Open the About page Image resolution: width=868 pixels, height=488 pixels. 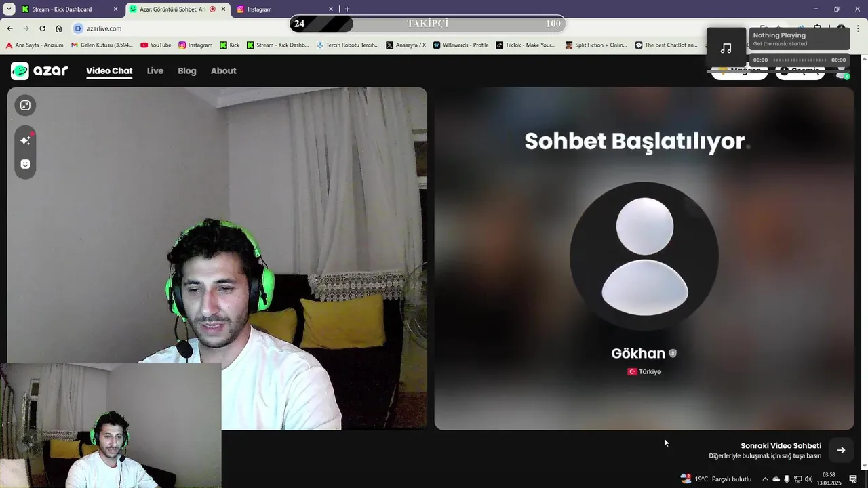tap(224, 70)
